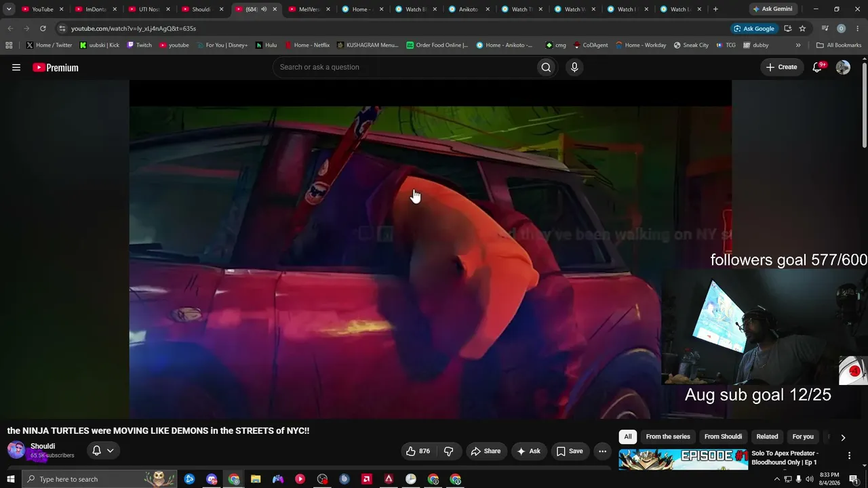Open the Sneak City bookmark
Image resolution: width=868 pixels, height=488 pixels.
pos(691,45)
